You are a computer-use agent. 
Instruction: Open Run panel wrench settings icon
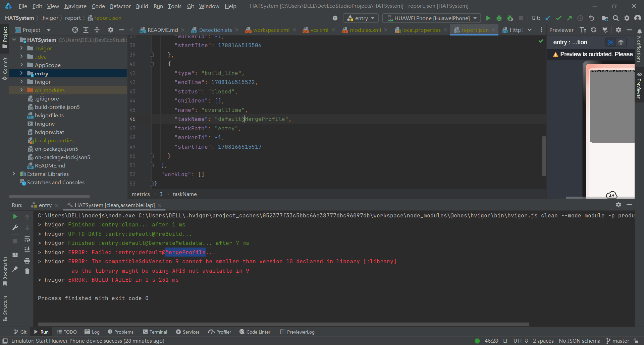coord(15,227)
